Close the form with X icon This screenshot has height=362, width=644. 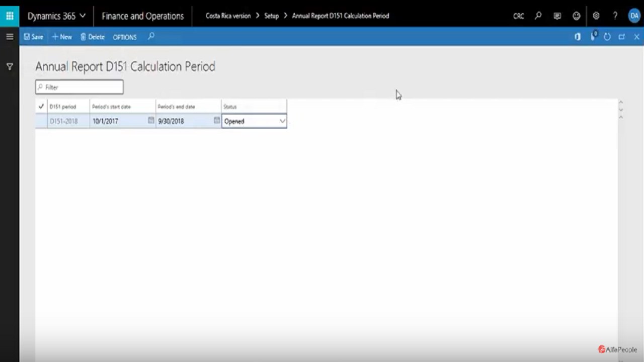636,37
